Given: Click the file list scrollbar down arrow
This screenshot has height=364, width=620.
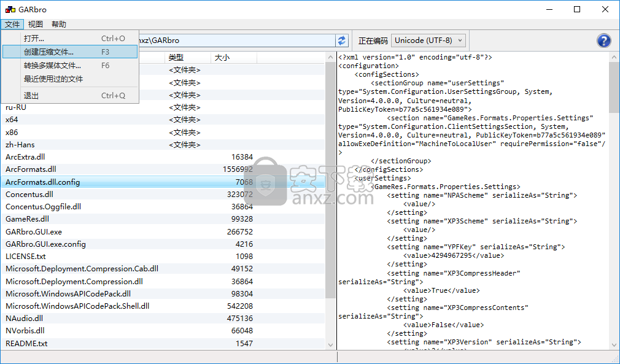Looking at the screenshot, I should [330, 345].
